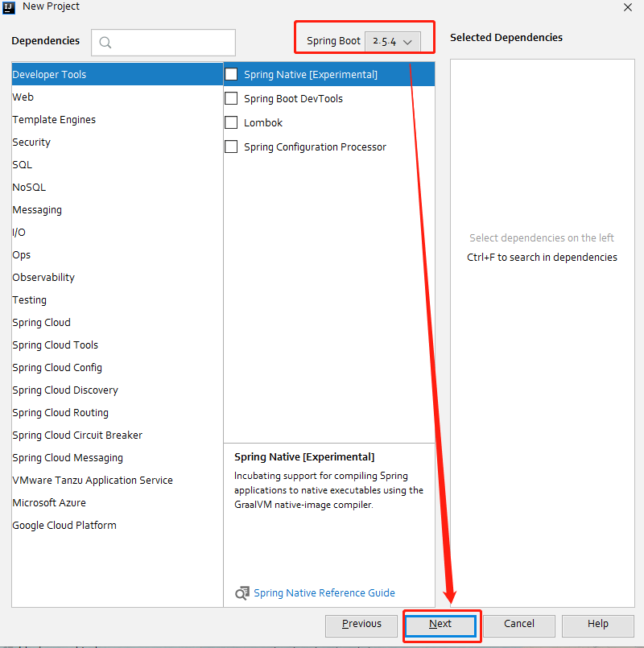Select the Spring Cloud Config category
644x648 pixels.
coord(118,368)
